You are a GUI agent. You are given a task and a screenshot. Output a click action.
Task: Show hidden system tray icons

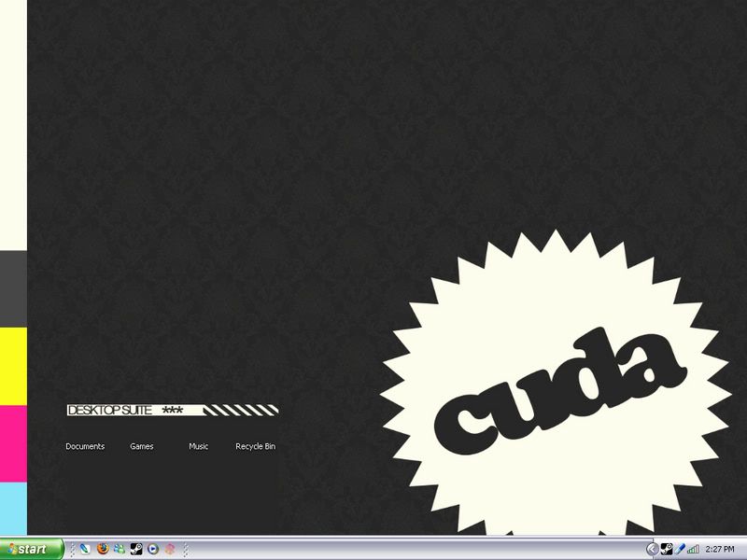click(x=652, y=549)
